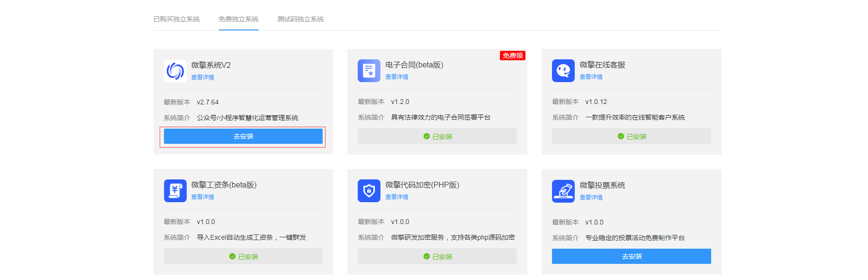This screenshot has height=280, width=868.
Task: Click description 一款提升效率的在线智能客户系统
Action: [x=635, y=117]
